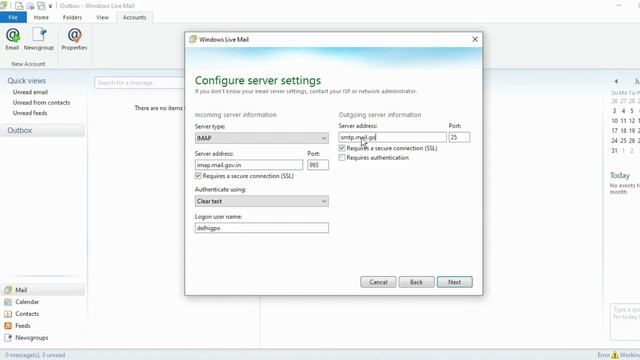
Task: Click incoming port 993 field
Action: [x=318, y=165]
